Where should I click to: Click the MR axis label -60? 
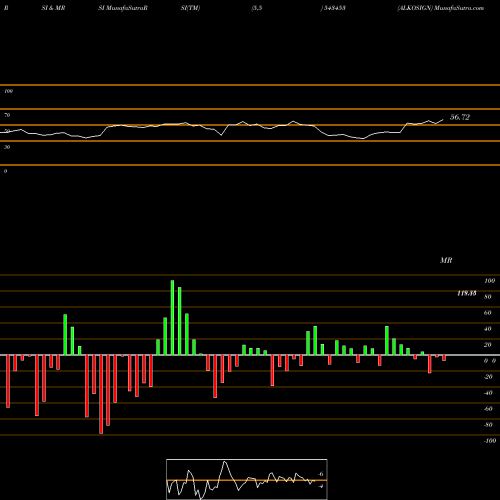pos(488,409)
